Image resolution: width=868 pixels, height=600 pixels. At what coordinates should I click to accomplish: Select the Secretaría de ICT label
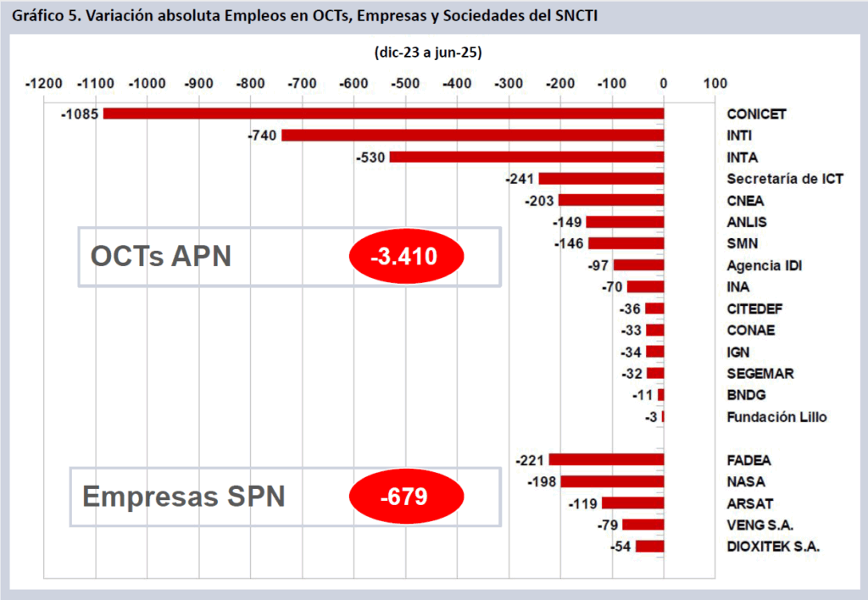(785, 179)
